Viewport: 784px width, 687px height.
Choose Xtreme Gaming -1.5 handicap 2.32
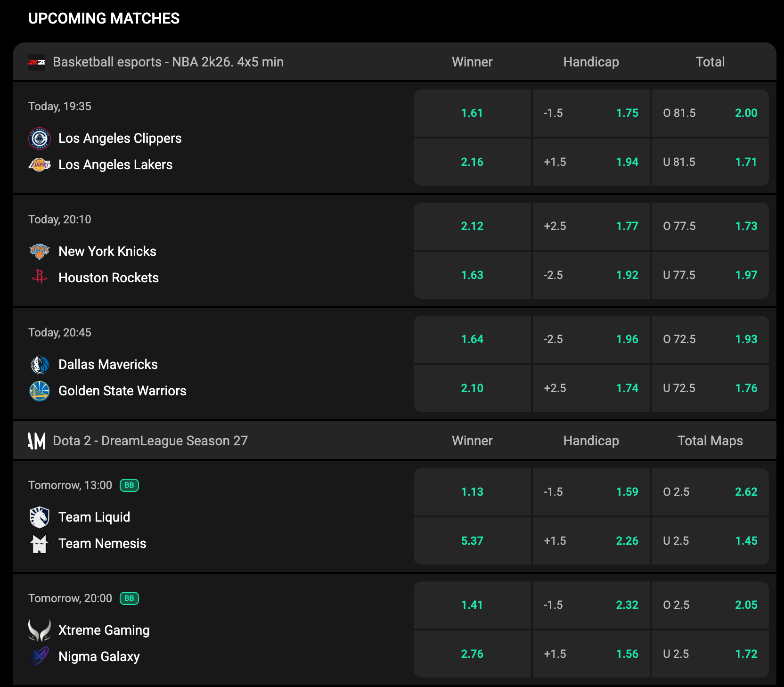pyautogui.click(x=591, y=605)
